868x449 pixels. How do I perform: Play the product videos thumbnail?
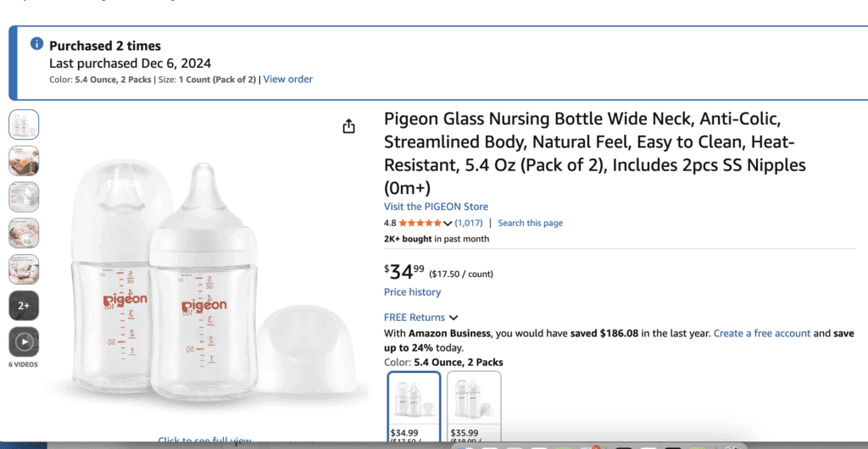pos(24,342)
